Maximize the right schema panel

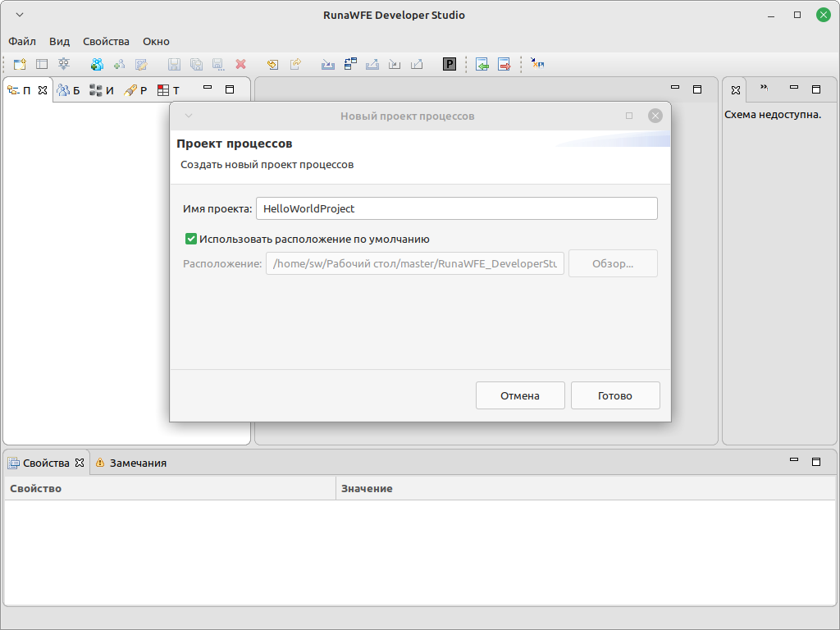coord(816,89)
